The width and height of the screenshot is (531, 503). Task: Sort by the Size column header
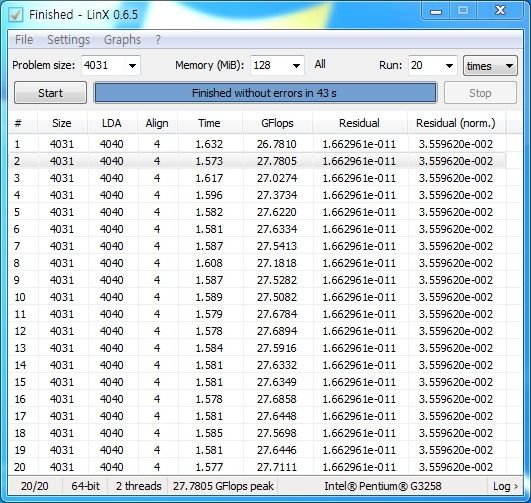click(62, 123)
